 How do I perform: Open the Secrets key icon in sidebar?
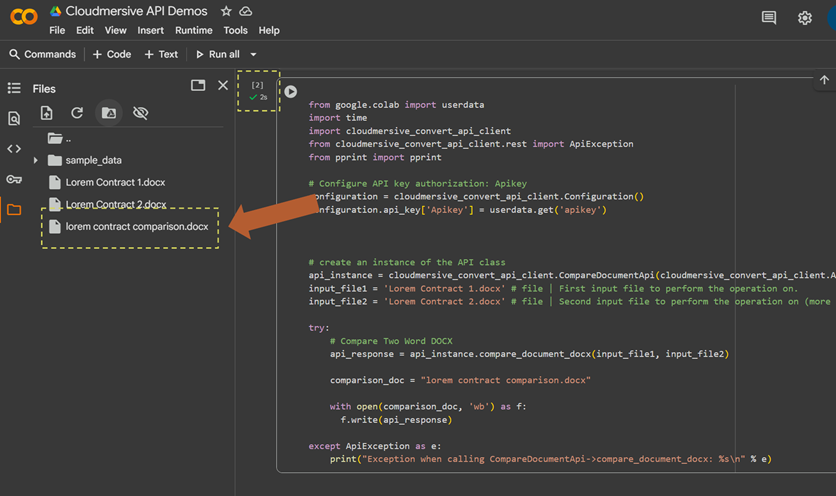click(x=14, y=179)
